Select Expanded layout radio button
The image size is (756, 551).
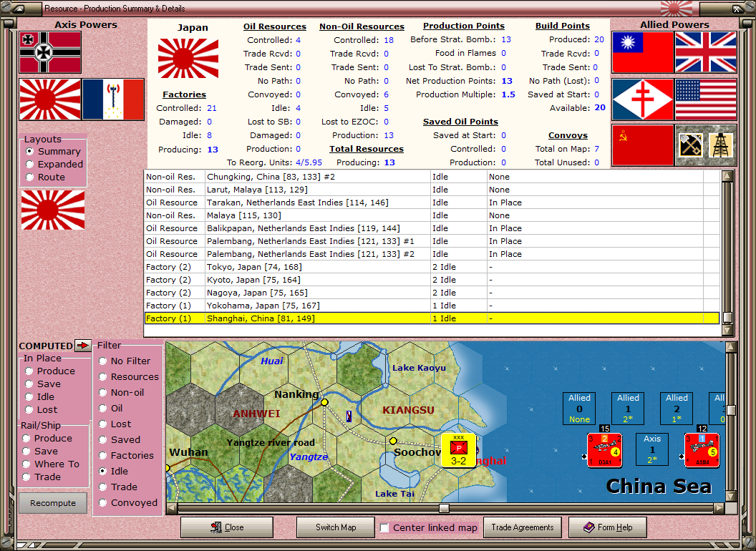tap(30, 165)
